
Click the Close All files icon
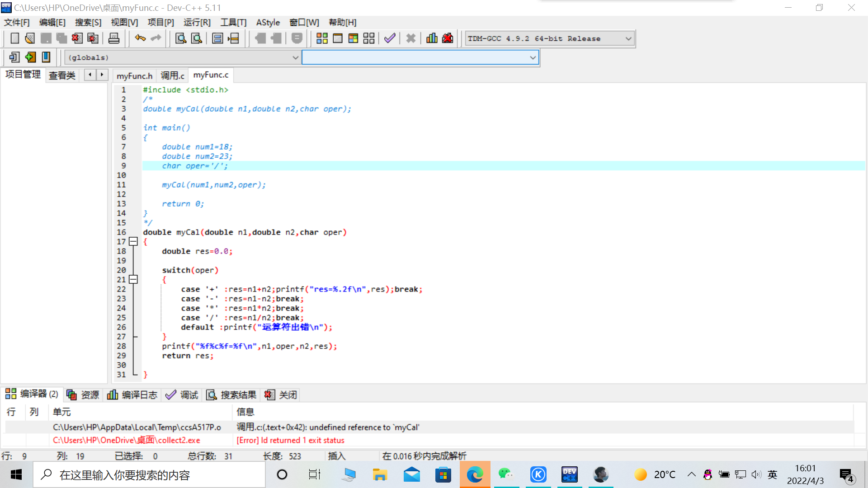point(93,38)
